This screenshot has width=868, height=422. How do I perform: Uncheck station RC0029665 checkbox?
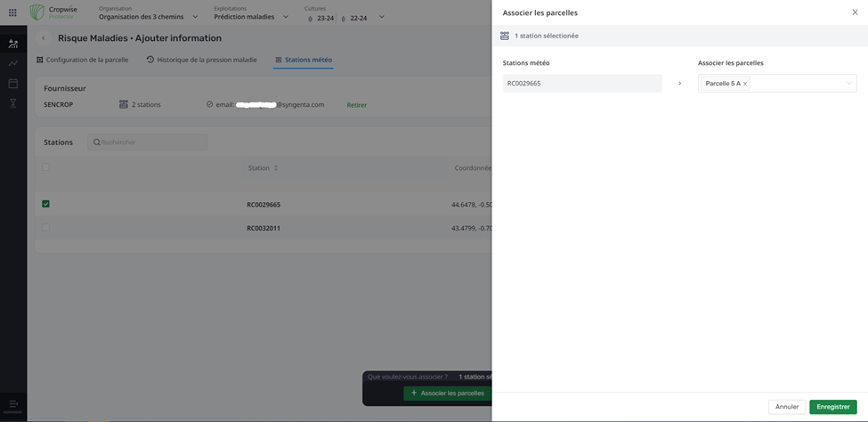click(46, 204)
